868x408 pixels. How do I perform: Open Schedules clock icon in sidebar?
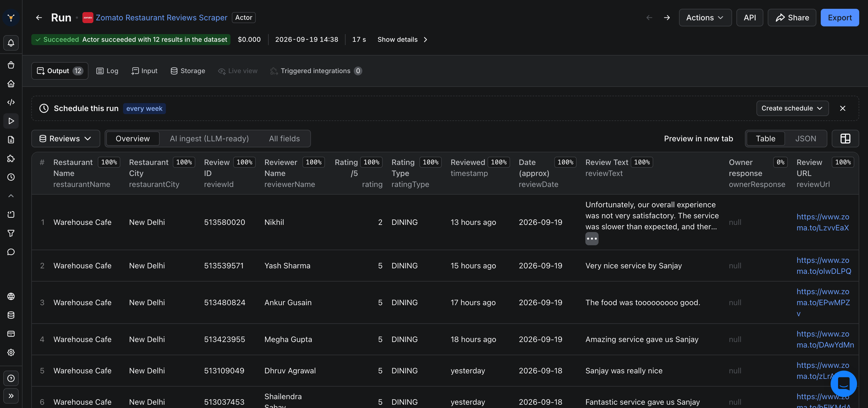[11, 177]
